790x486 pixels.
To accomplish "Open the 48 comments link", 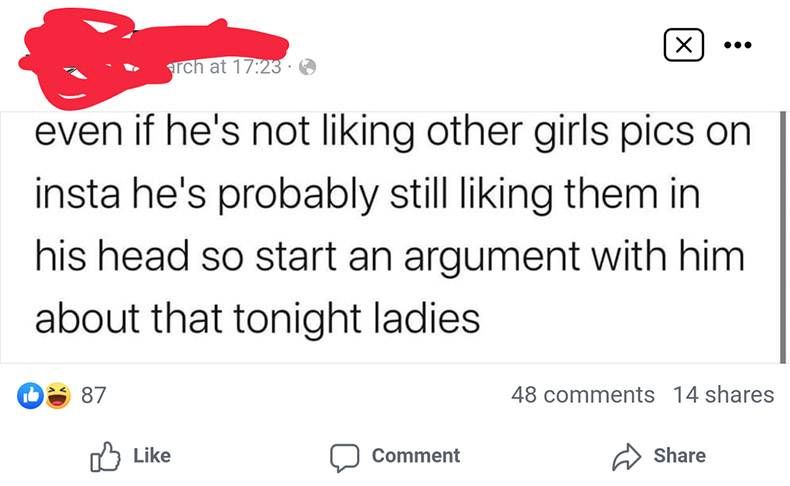I will coord(582,395).
